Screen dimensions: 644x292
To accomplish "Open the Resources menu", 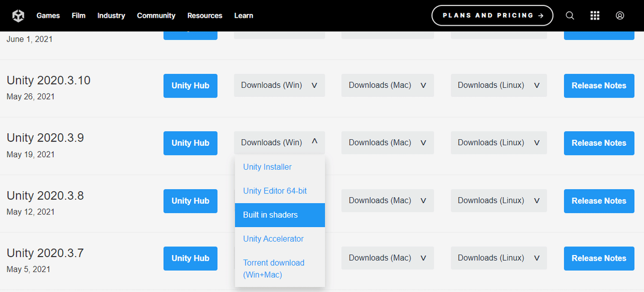I will (x=204, y=16).
